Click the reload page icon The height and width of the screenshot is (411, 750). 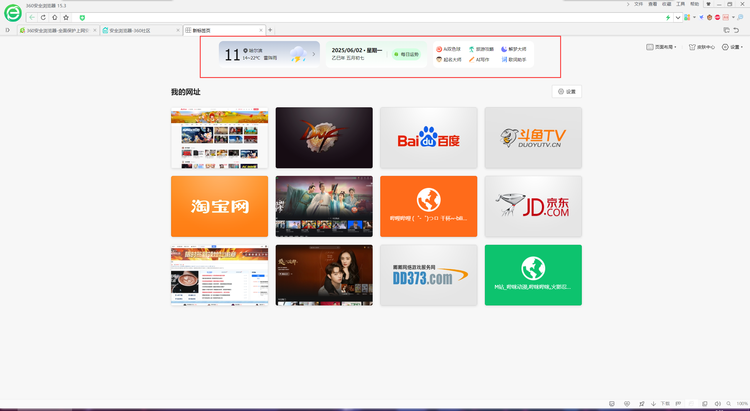[x=43, y=17]
